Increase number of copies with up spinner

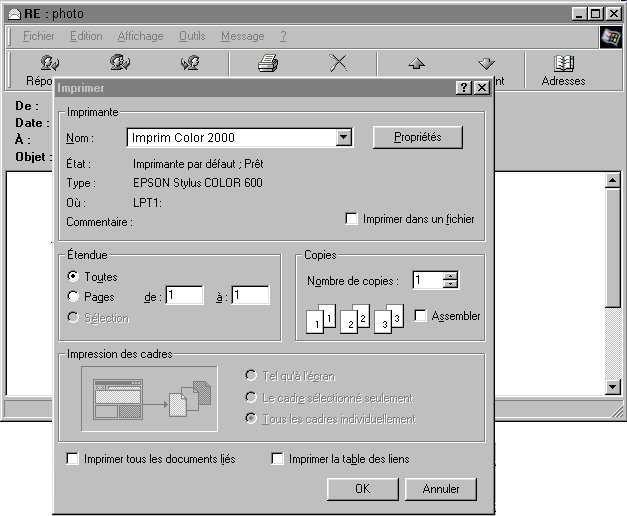(x=450, y=276)
